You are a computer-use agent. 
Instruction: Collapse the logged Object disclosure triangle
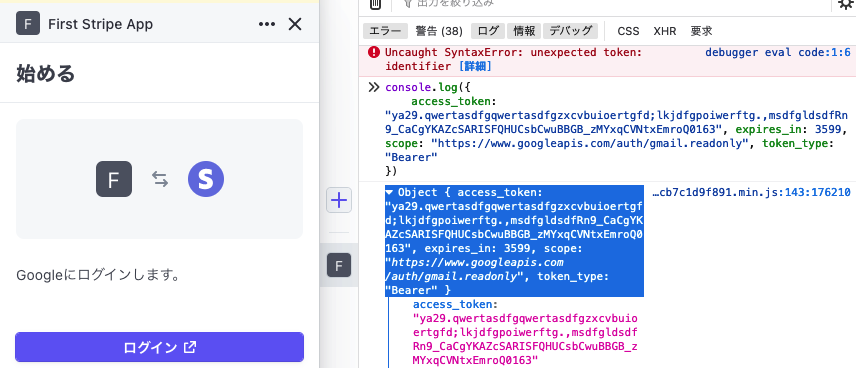click(x=389, y=192)
